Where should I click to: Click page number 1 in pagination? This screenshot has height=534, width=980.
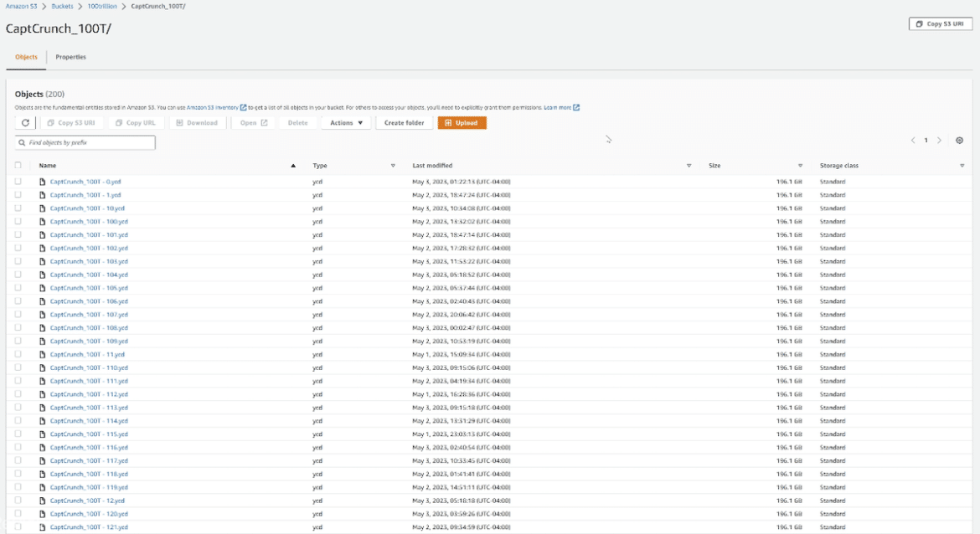926,141
